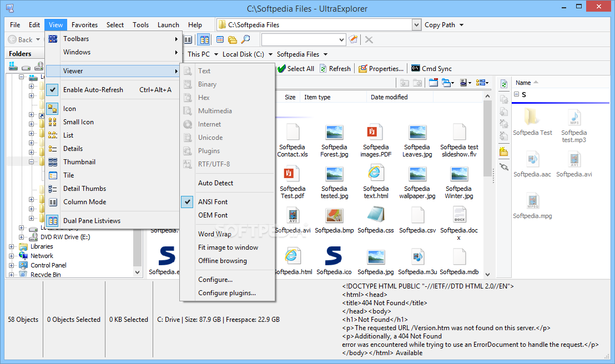Click the colored tiles icon under Folders
The width and height of the screenshot is (615, 364).
(x=13, y=66)
